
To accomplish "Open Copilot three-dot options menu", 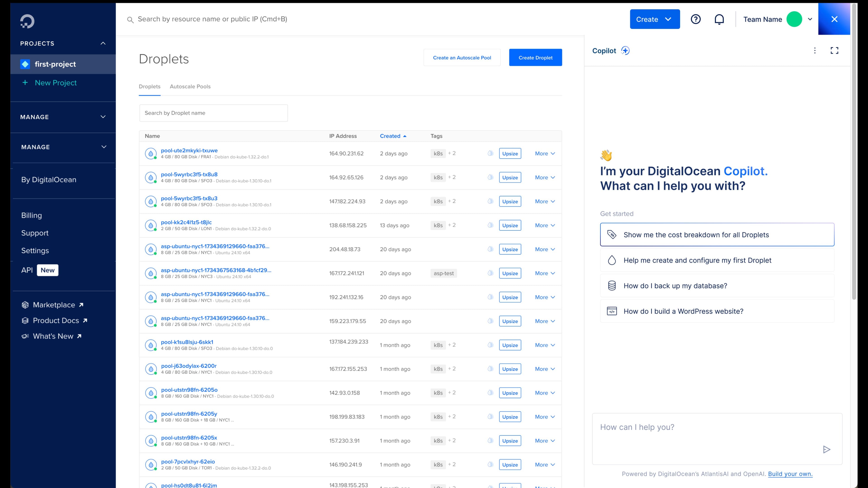I will (x=815, y=51).
